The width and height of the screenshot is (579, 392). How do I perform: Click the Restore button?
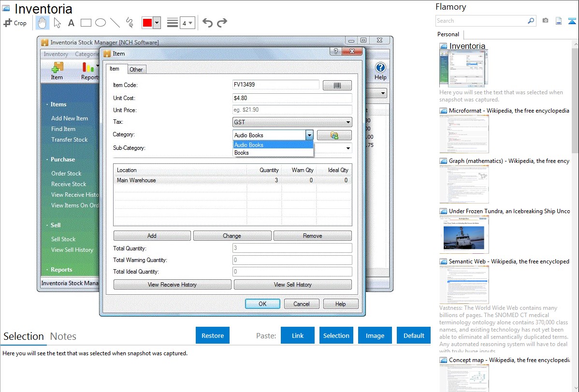click(213, 335)
